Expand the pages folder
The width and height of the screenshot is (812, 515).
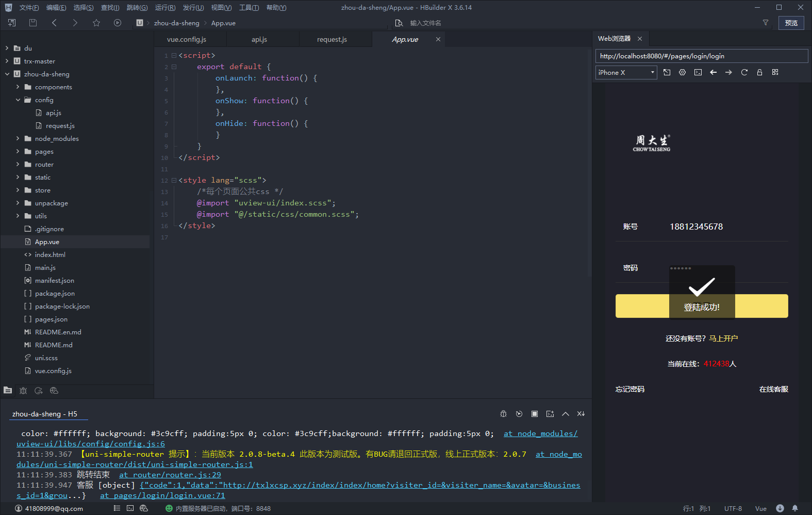pyautogui.click(x=18, y=151)
